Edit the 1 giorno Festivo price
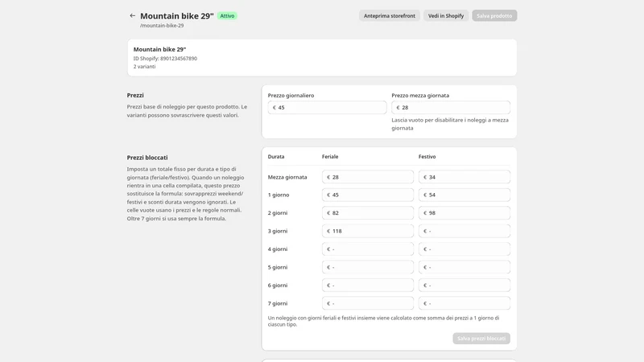The height and width of the screenshot is (362, 644). click(464, 195)
